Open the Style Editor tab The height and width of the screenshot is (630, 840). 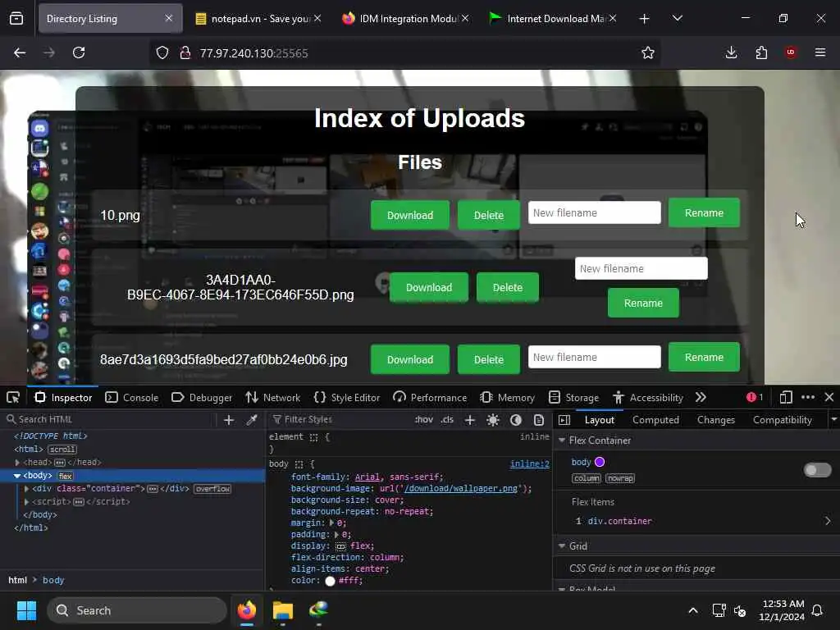(x=347, y=398)
